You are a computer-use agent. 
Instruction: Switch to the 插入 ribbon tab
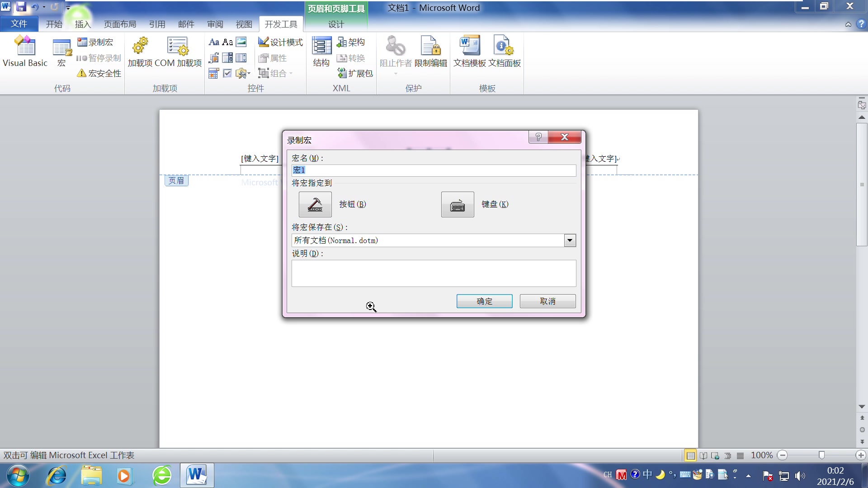(82, 24)
